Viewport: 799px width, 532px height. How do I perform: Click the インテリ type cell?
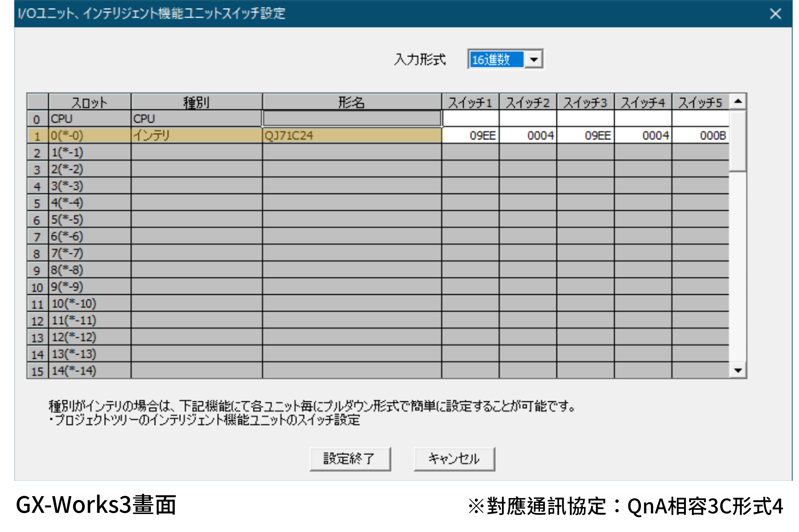click(x=196, y=136)
